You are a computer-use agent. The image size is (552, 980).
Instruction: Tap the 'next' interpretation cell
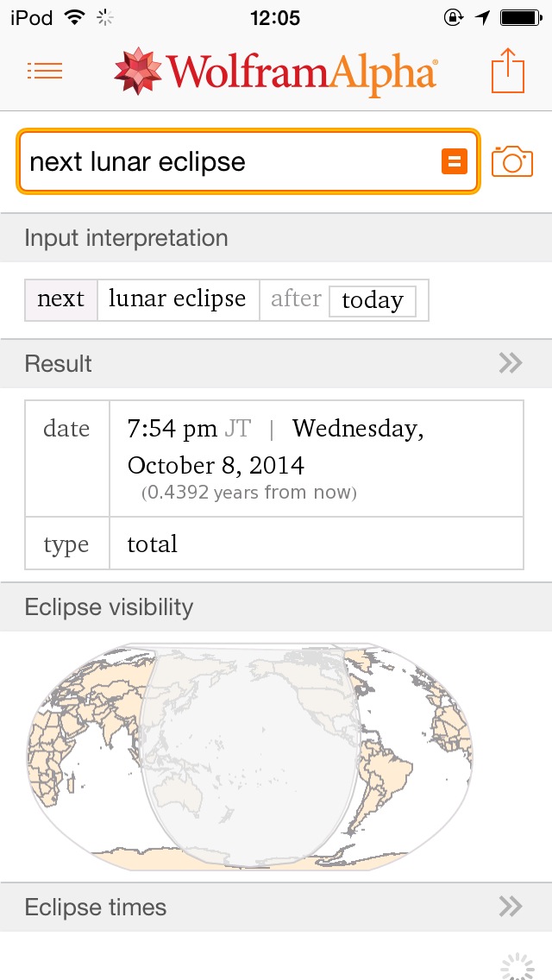pos(61,299)
